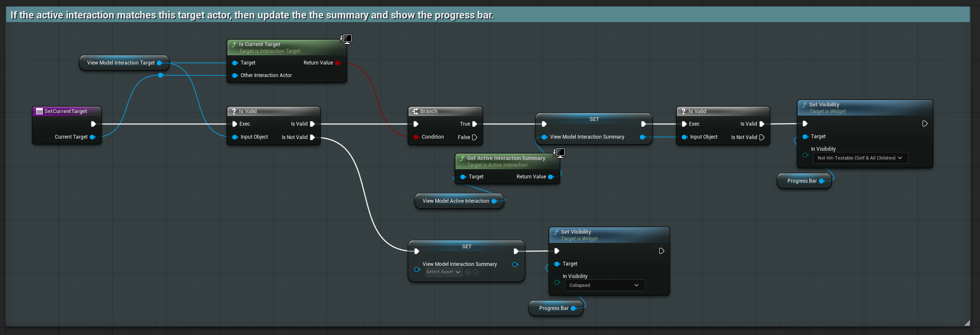Click the comment box resize handle
Viewport: 980px width, 335px height.
click(967, 323)
